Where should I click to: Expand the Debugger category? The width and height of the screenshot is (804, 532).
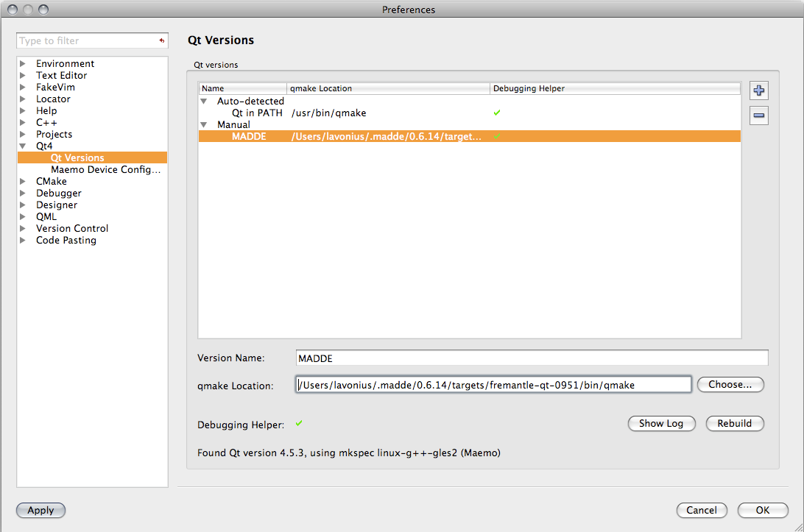(23, 194)
